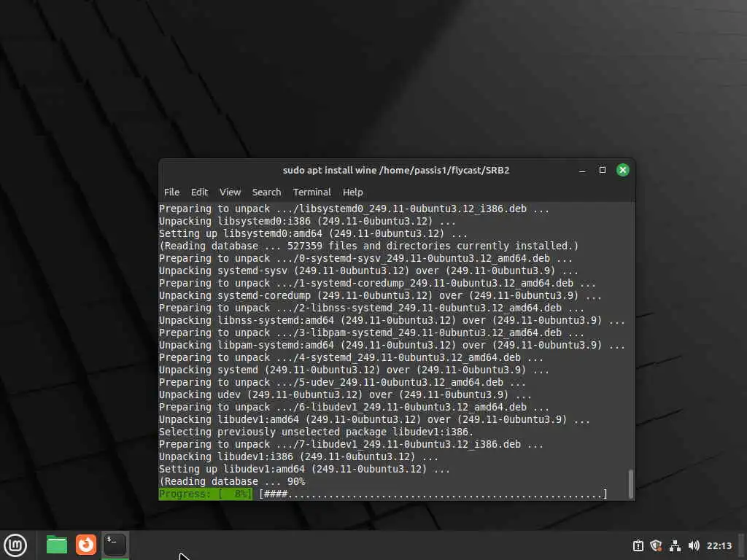Screen dimensions: 747x560
Task: Click the 'Selecting previously unselected package libudev1:i386.' line
Action: (x=316, y=432)
